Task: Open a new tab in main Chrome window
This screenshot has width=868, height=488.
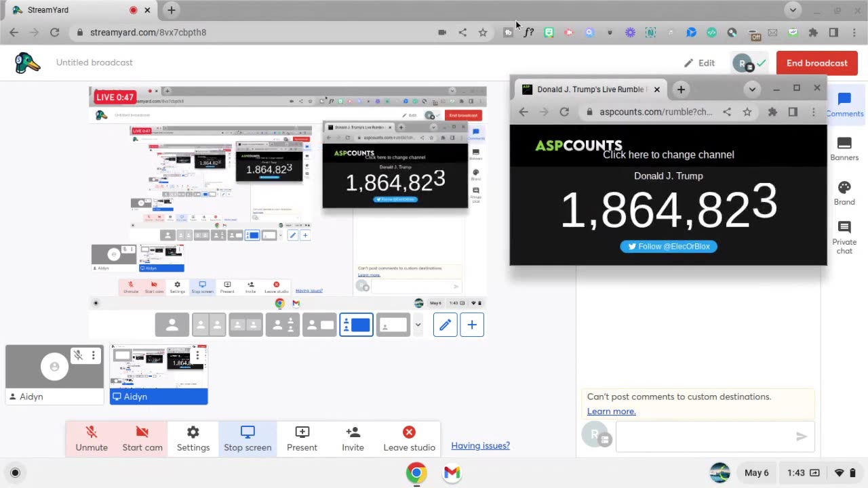Action: [172, 10]
